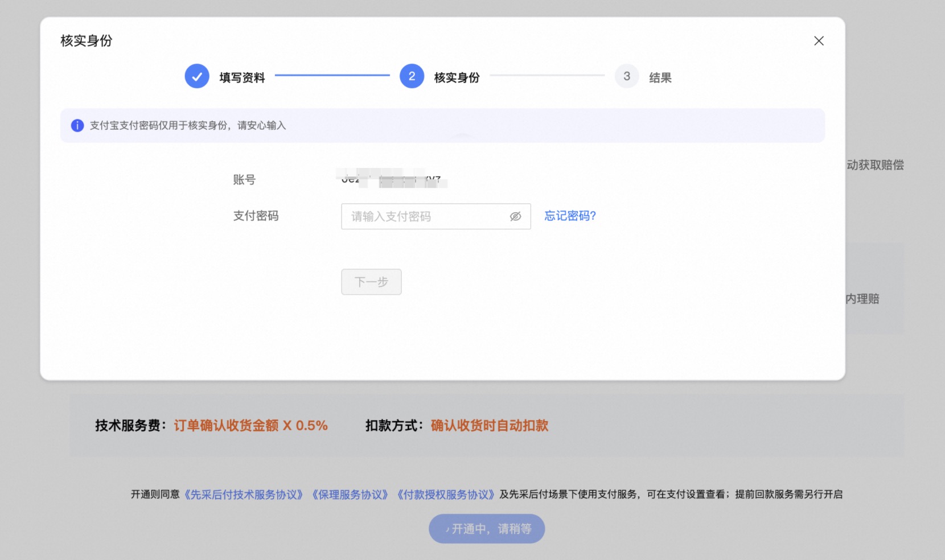Click the step 2 核实身份 circle
945x560 pixels.
[412, 76]
